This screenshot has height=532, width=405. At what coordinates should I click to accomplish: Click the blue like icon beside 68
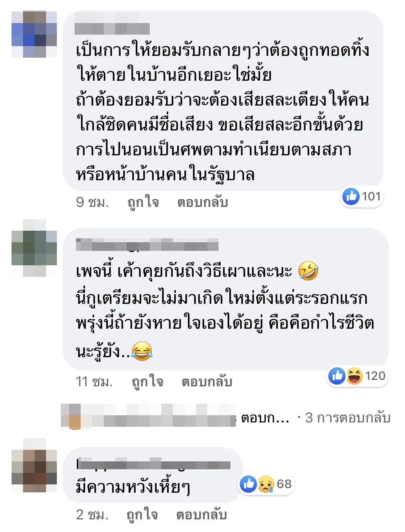point(249,484)
